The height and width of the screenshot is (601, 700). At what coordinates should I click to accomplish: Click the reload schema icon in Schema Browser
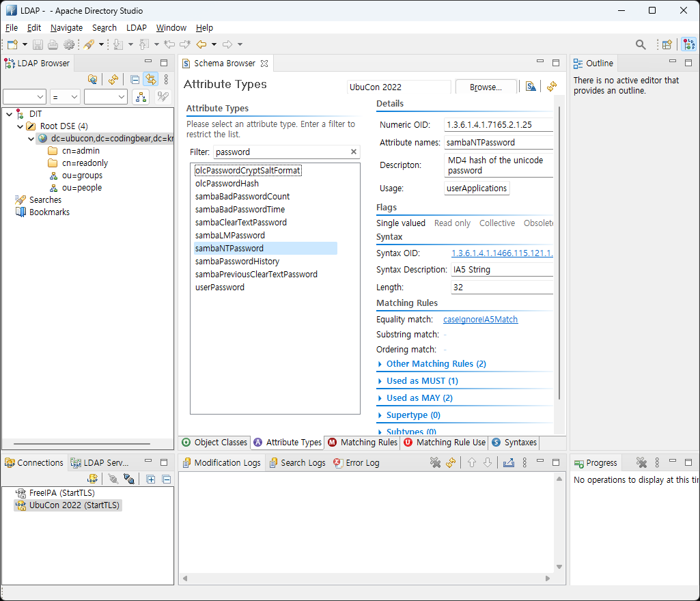[x=552, y=87]
